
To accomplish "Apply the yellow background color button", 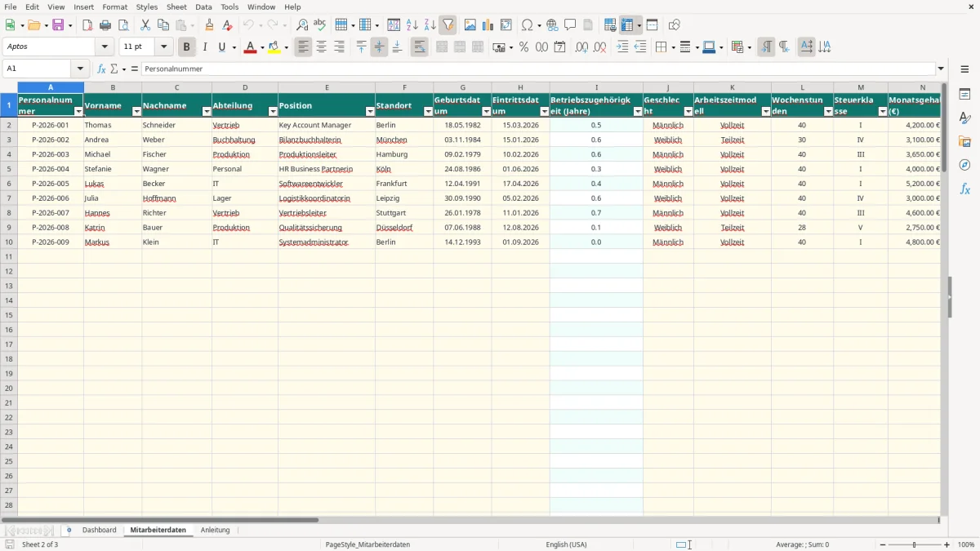I will [274, 47].
